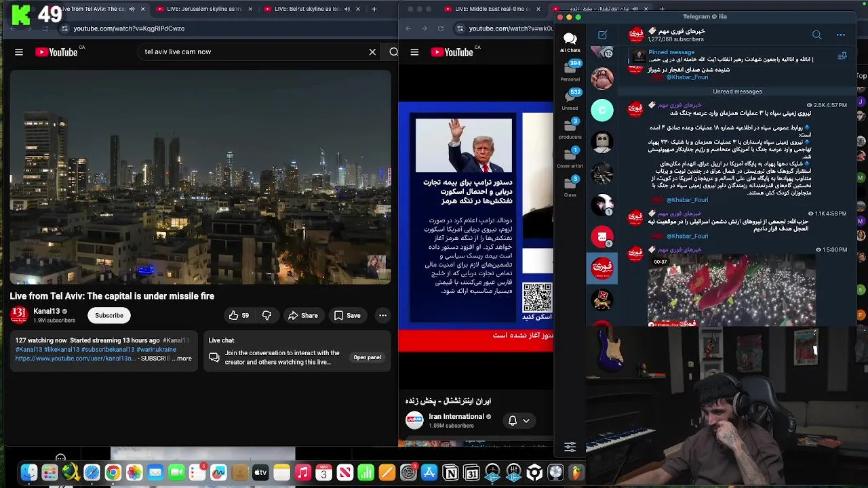The image size is (868, 488).
Task: Open Safari from the Dock
Action: click(x=92, y=472)
